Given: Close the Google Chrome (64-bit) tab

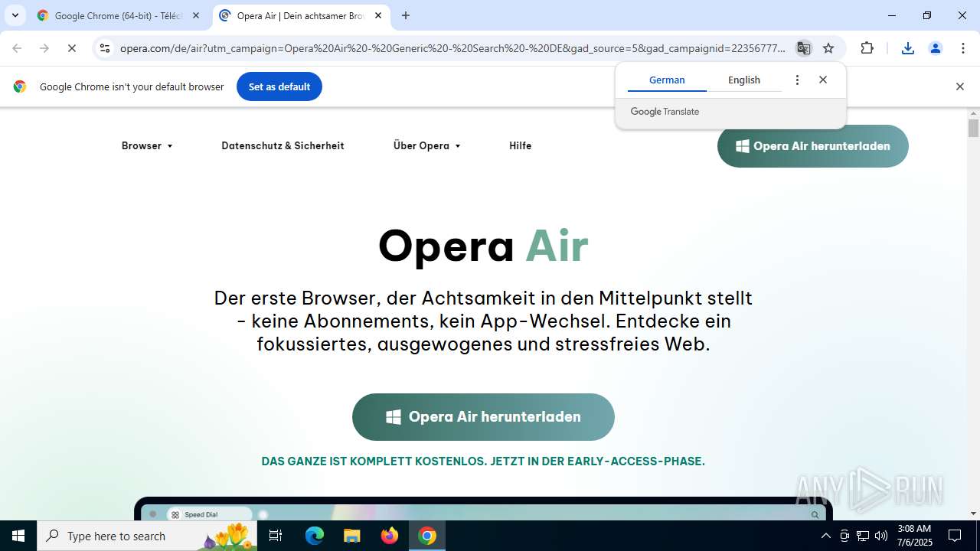Looking at the screenshot, I should 196,15.
